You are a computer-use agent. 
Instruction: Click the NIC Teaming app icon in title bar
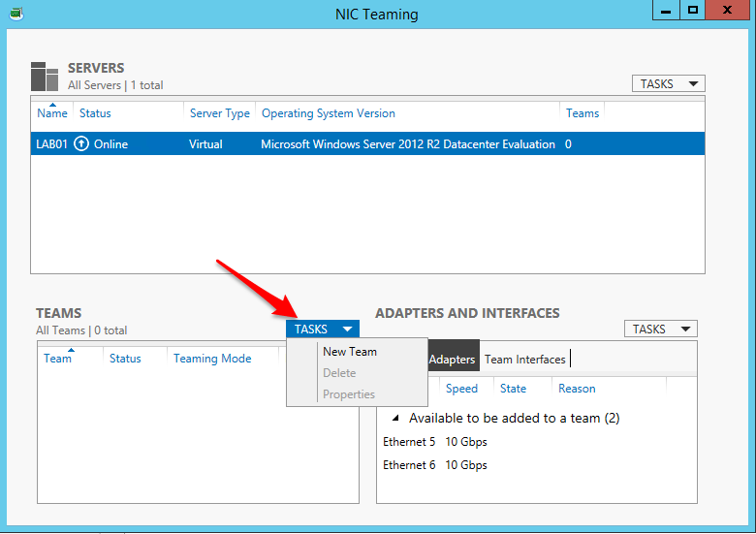(16, 14)
